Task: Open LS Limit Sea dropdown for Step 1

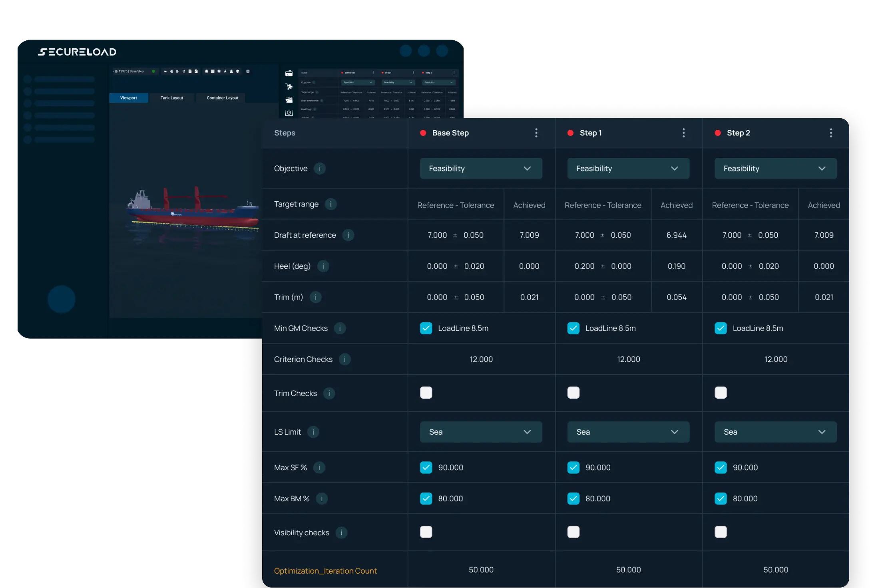Action: [628, 432]
